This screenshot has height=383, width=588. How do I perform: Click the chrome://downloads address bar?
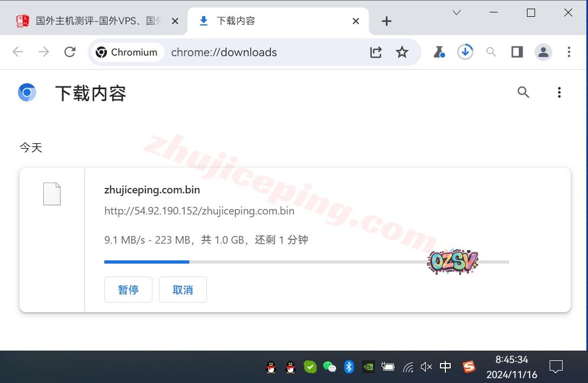click(259, 52)
